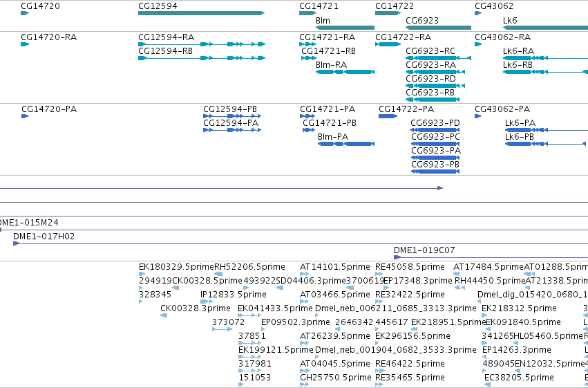The height and width of the screenshot is (388, 588).
Task: Select the DME1-017H02 clone
Action: [301, 244]
